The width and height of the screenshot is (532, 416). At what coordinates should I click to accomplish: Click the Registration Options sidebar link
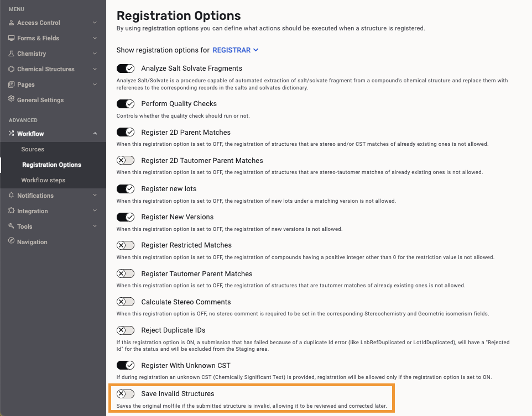coord(51,165)
